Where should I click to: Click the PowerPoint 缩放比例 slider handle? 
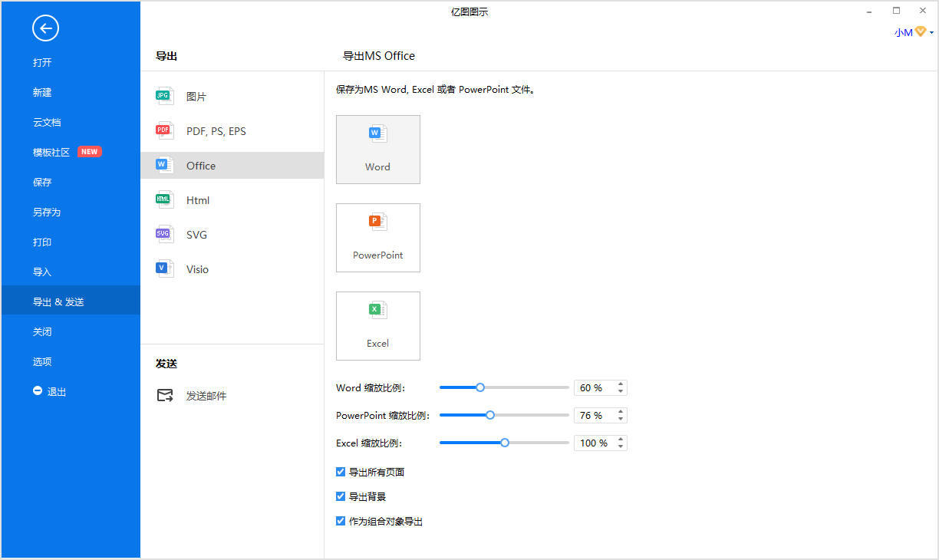490,415
